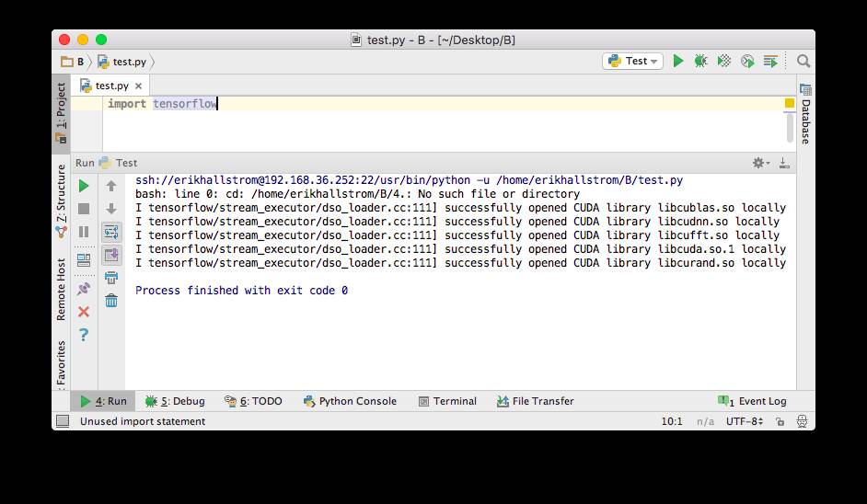Start debugging with the green bug icon
The image size is (867, 504).
(700, 61)
